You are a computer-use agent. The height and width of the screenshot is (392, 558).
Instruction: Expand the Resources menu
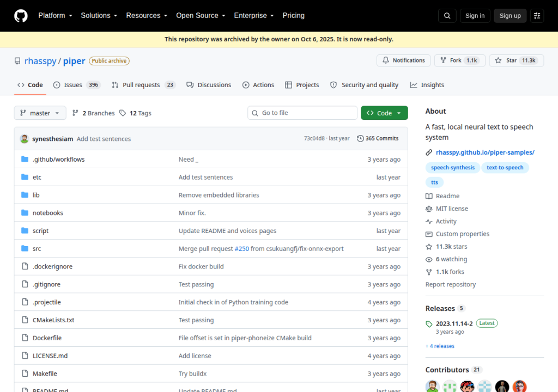(147, 16)
